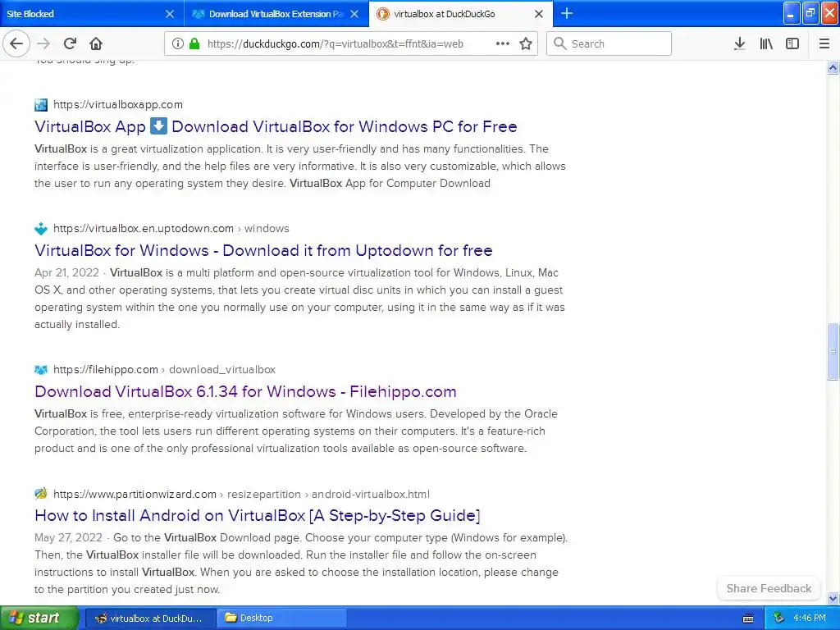Click the forward navigation arrow

tap(43, 43)
